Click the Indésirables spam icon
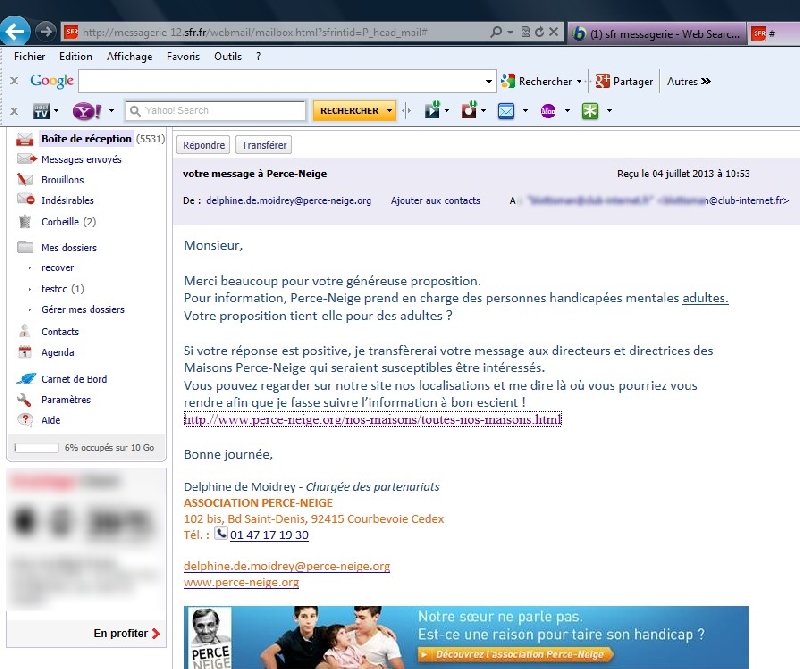This screenshot has height=669, width=800. point(25,199)
